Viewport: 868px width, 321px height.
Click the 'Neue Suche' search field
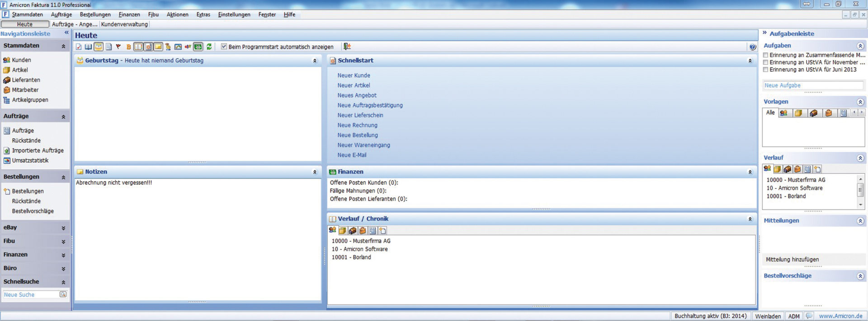point(31,295)
